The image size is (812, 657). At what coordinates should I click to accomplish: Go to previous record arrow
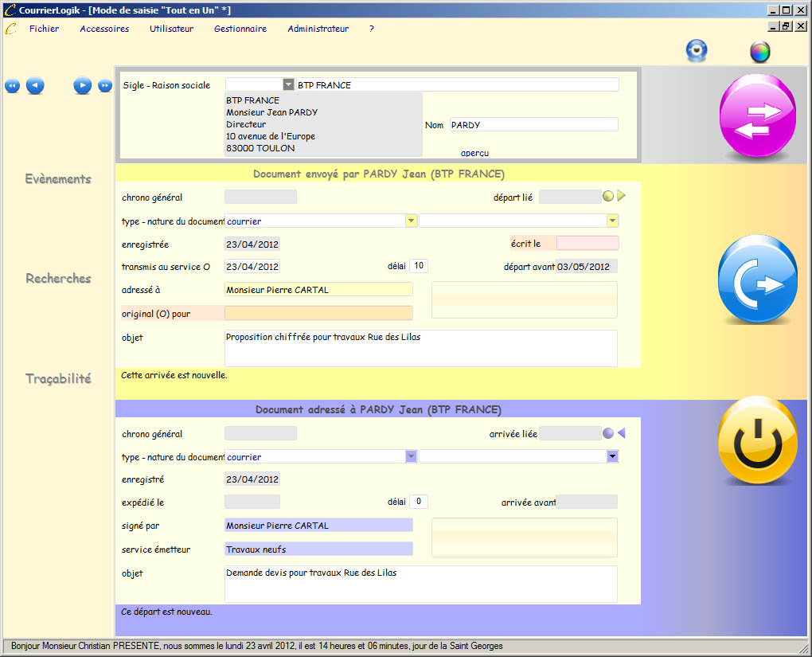[x=35, y=86]
